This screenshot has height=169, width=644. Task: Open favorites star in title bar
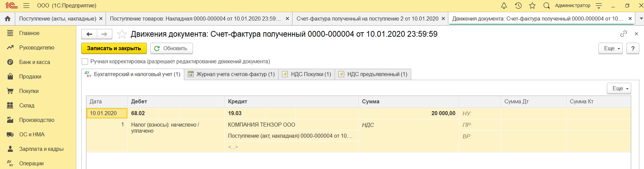(x=532, y=6)
